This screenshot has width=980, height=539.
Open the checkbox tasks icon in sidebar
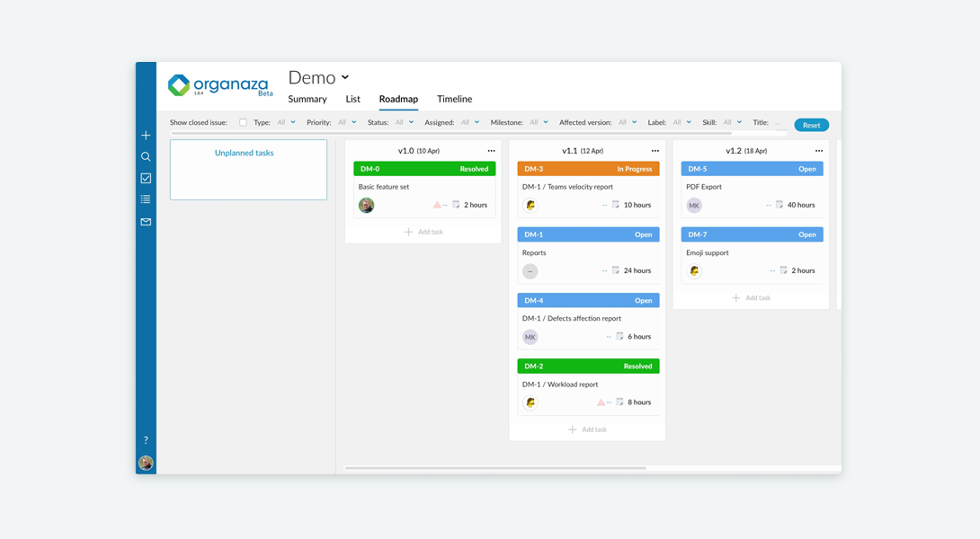coord(146,178)
